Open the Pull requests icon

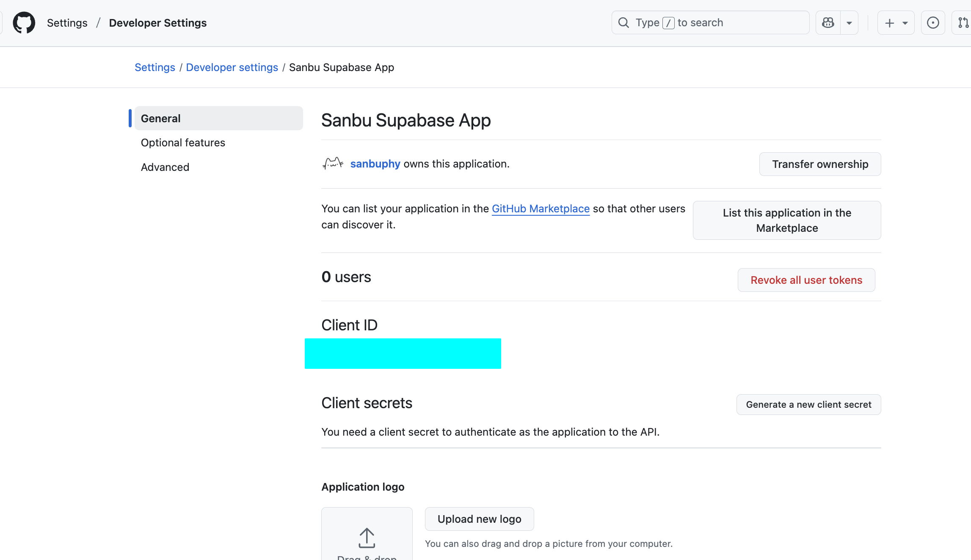coord(963,23)
